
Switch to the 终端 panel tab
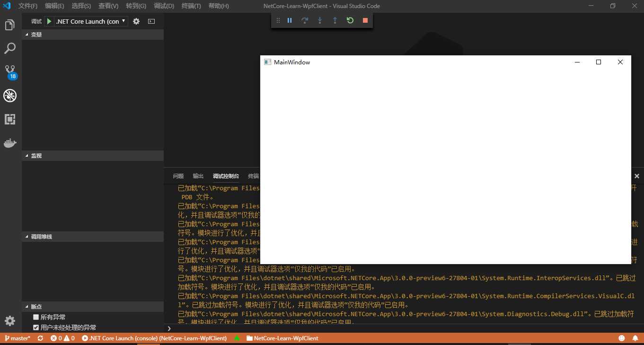(x=254, y=176)
